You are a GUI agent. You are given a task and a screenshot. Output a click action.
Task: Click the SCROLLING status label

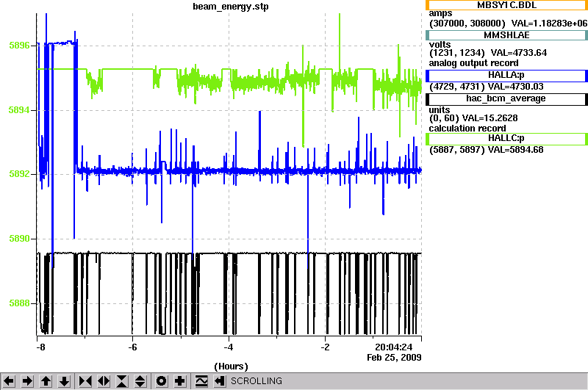pyautogui.click(x=256, y=381)
